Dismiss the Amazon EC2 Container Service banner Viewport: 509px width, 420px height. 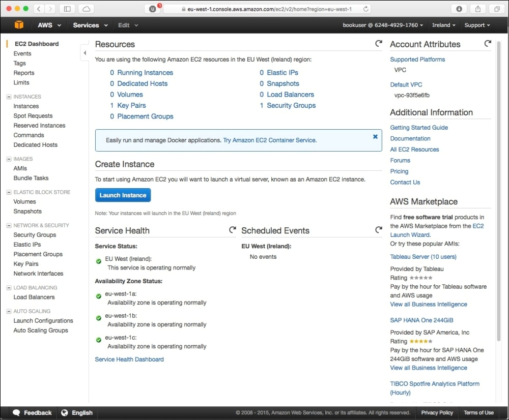375,136
